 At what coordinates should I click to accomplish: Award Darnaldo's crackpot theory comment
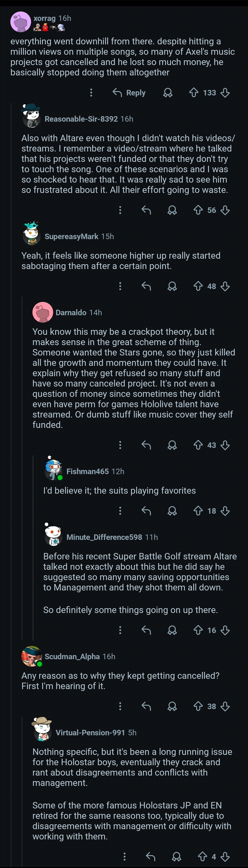coord(172,445)
